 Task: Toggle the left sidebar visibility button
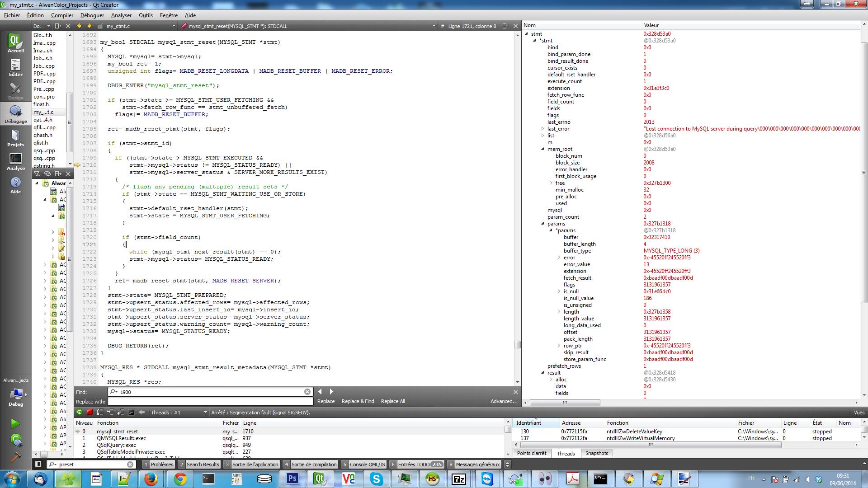pos(38,464)
